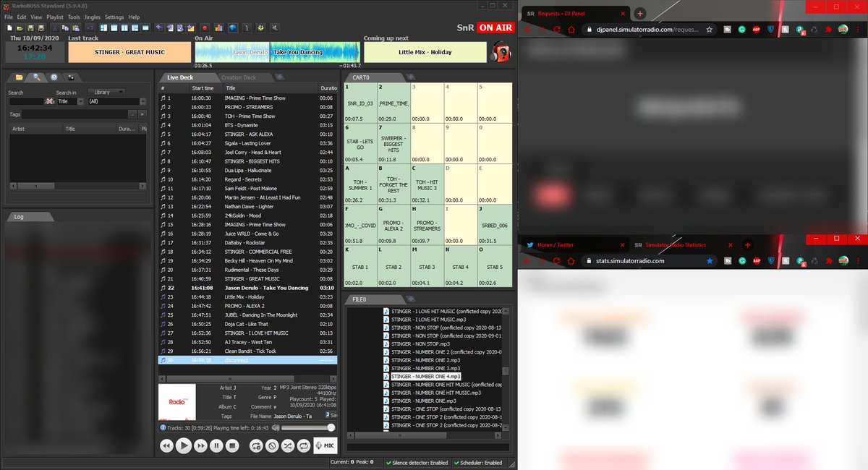Click the Stop playback button
The image size is (868, 470).
(232, 446)
